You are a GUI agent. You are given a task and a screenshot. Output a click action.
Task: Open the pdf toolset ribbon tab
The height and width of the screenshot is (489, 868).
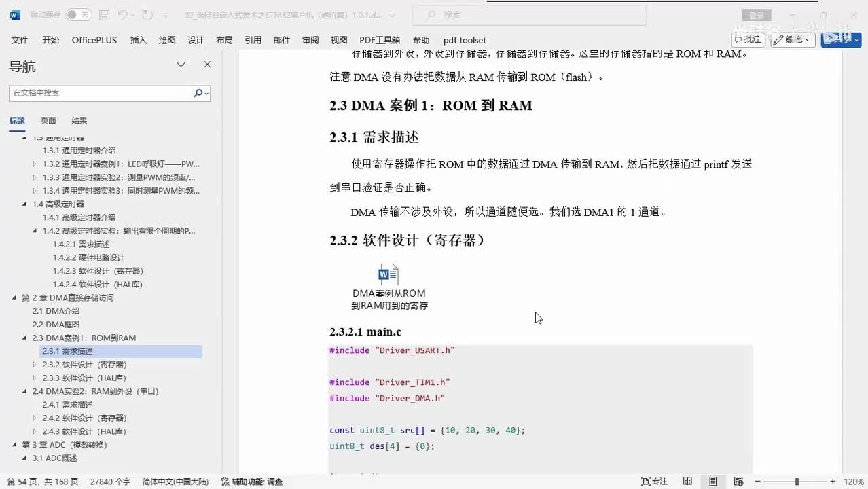tap(465, 40)
